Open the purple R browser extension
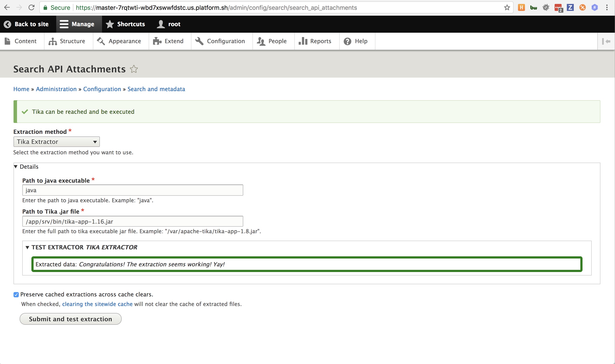The width and height of the screenshot is (615, 364). [x=594, y=8]
